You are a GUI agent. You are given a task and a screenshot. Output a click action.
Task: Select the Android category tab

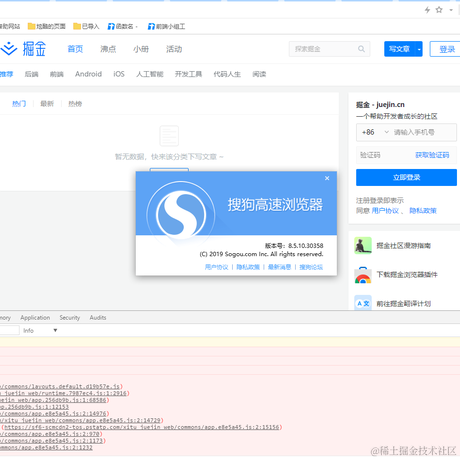[88, 74]
